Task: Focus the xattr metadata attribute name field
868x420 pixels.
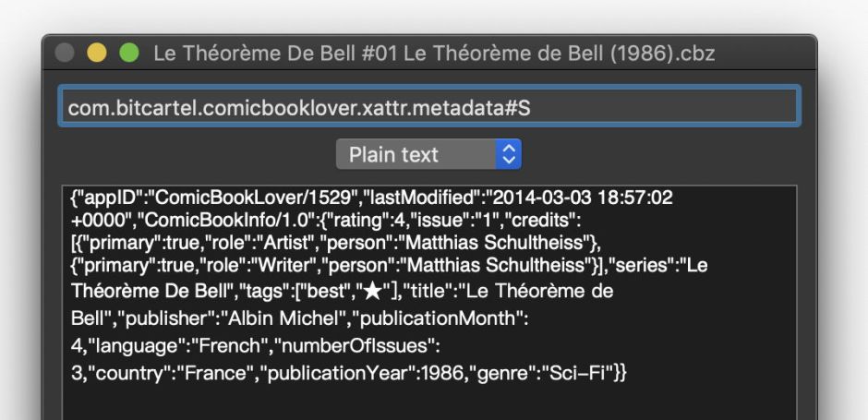Action: coord(429,107)
